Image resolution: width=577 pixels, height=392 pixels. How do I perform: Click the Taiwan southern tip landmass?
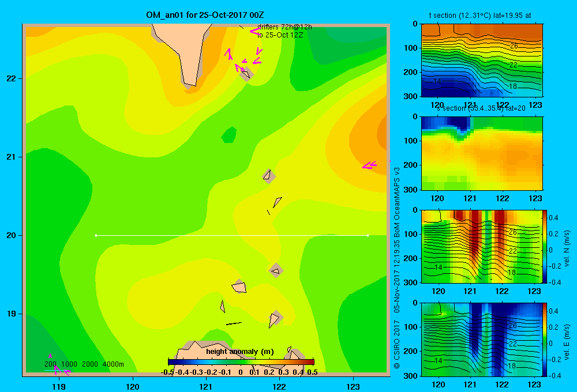[x=184, y=53]
